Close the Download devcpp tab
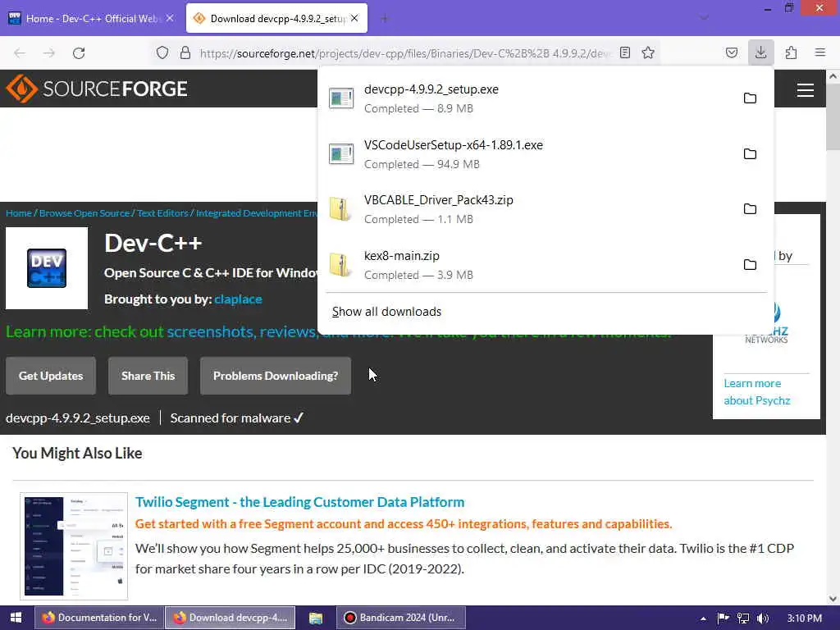This screenshot has height=630, width=840. 354,18
